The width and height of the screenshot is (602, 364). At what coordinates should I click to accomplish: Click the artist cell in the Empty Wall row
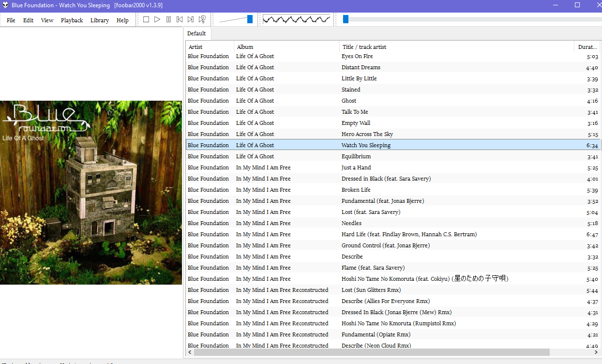point(208,123)
